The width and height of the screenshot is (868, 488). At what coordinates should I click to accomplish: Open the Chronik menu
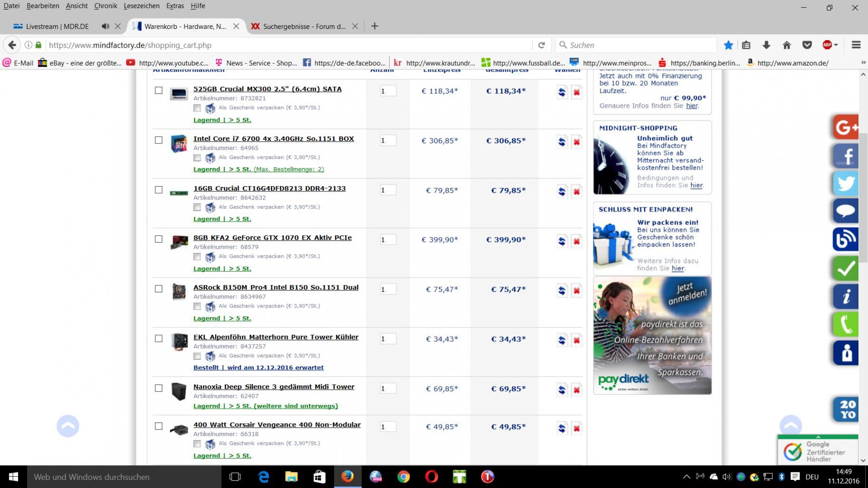point(105,6)
